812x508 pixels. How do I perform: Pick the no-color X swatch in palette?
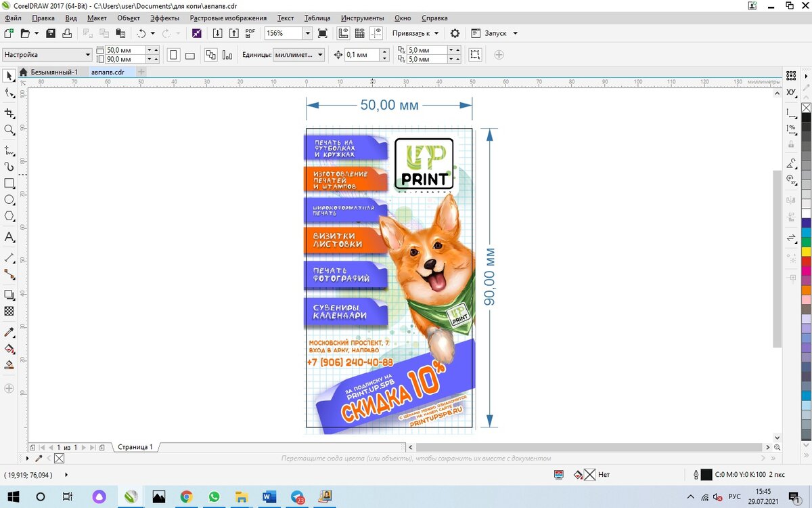tap(806, 108)
